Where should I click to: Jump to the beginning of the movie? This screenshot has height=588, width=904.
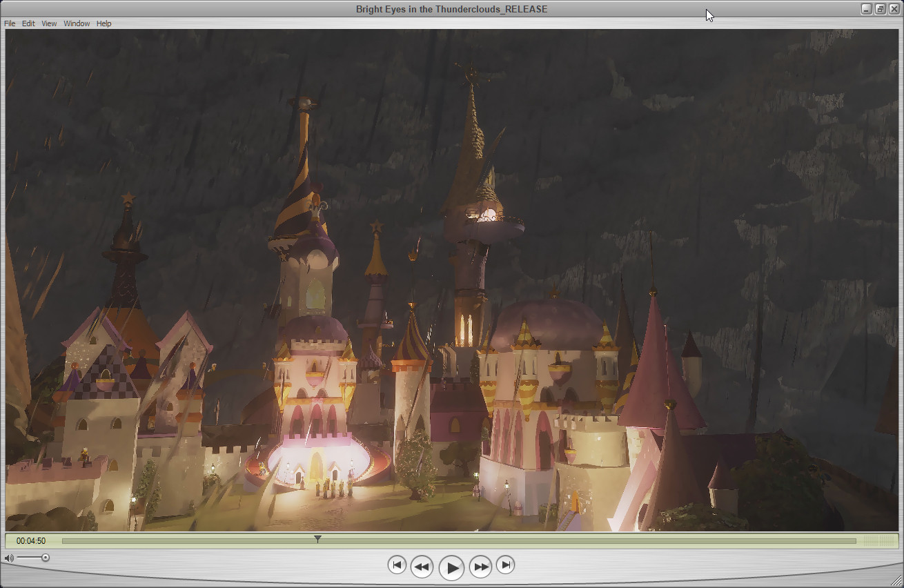(x=396, y=565)
